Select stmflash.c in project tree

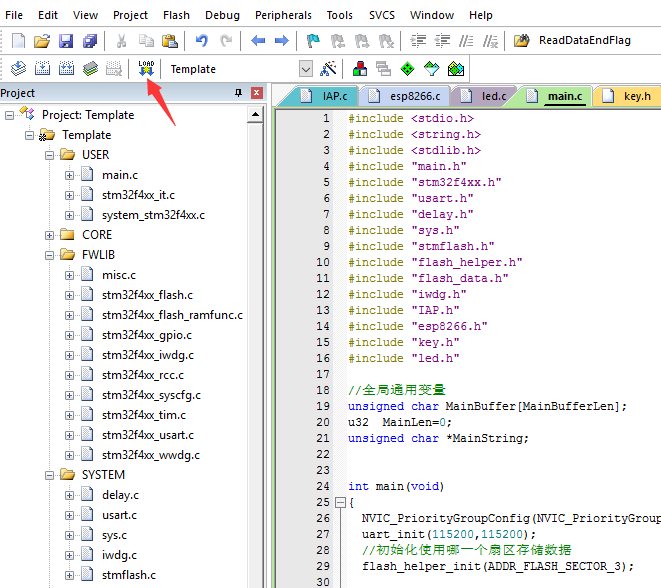point(129,575)
